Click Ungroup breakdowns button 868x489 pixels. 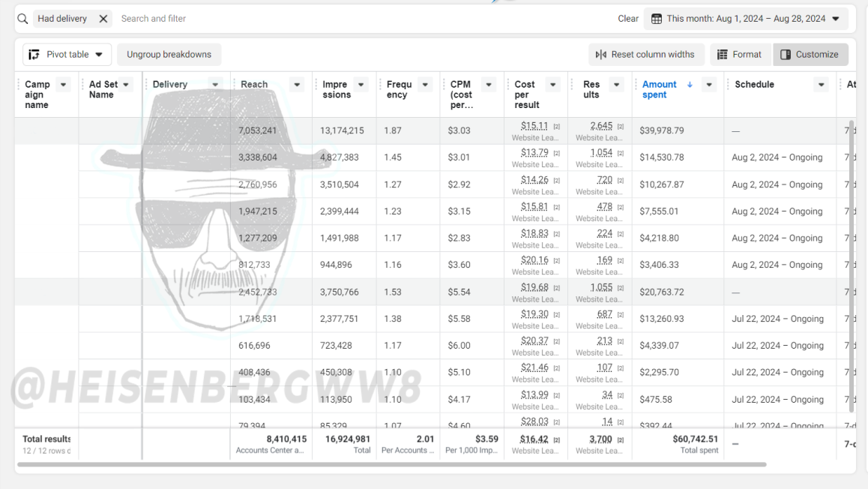click(169, 54)
